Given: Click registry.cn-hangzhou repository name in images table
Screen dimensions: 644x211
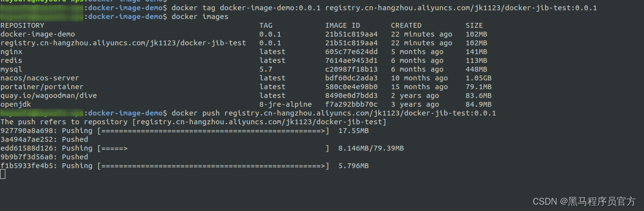Looking at the screenshot, I should 123,43.
